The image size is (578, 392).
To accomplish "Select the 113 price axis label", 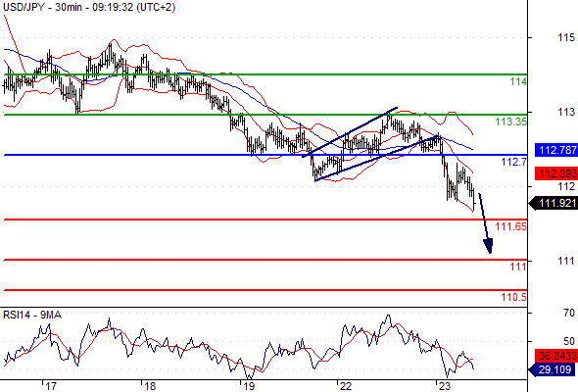I will tap(566, 112).
